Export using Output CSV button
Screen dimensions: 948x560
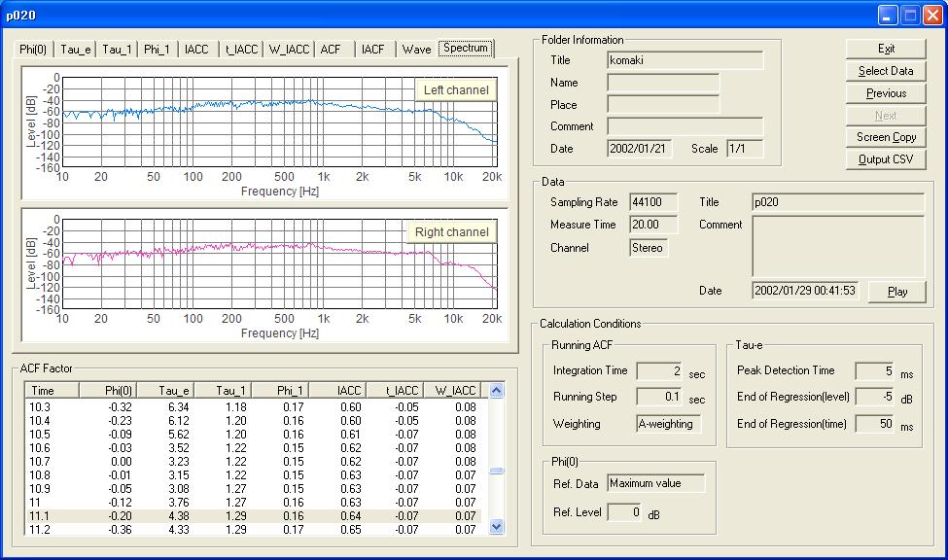click(x=886, y=159)
